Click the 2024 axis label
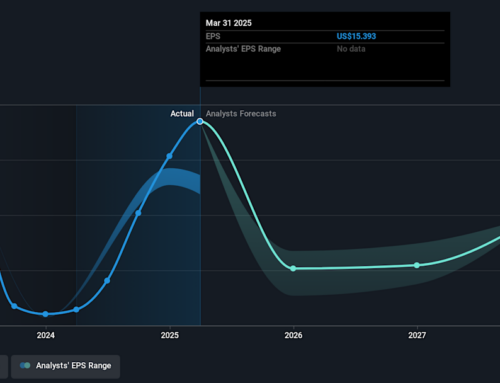 pyautogui.click(x=46, y=335)
